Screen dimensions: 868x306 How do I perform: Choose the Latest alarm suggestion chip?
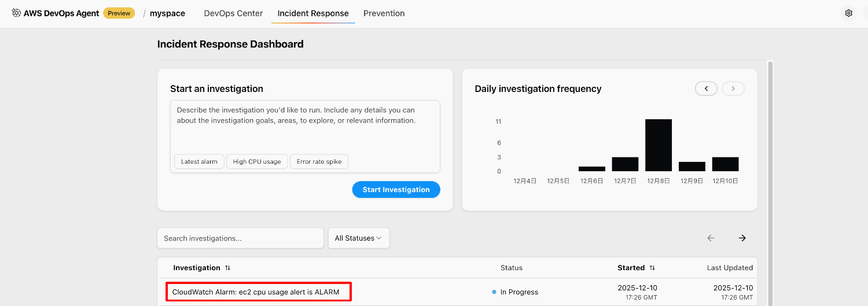(199, 161)
